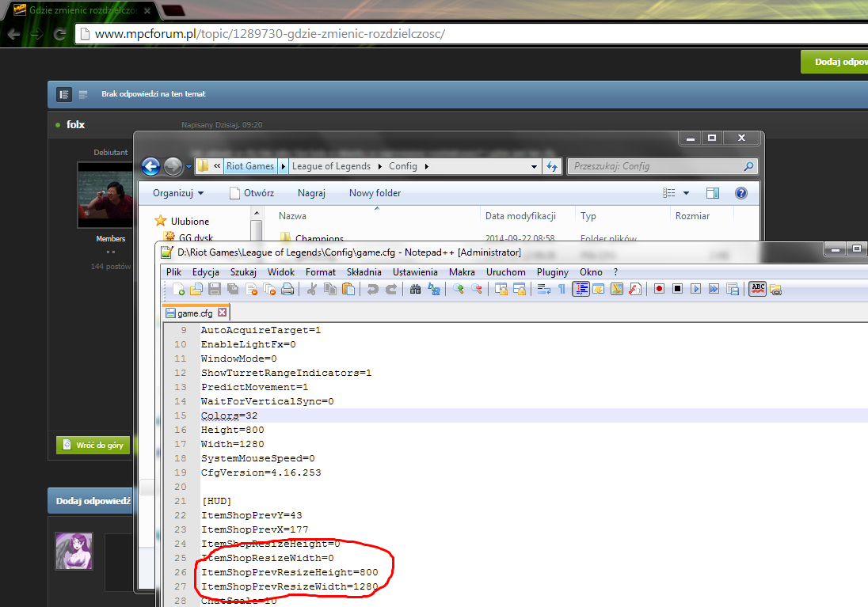Click the run macro multiple times icon

click(714, 289)
